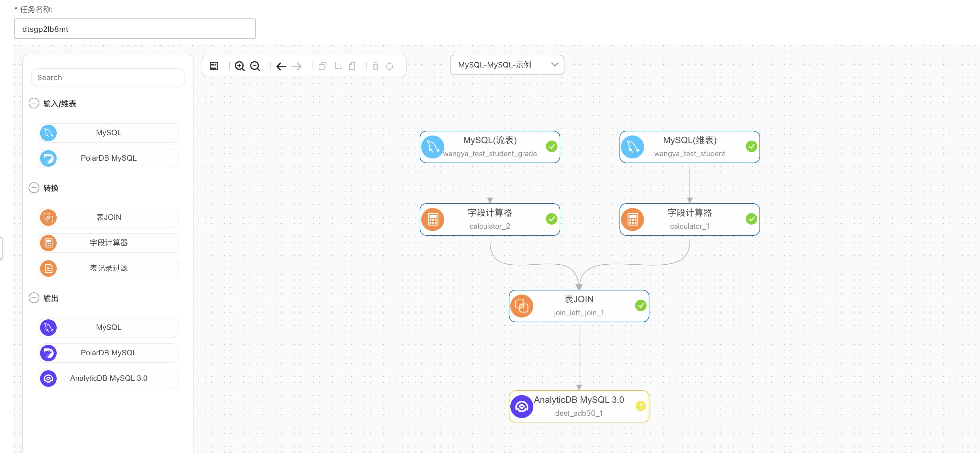Expand the MySQL-MySQL-示例 connection dropdown
Viewport: 980px width, 453px height.
pos(552,65)
